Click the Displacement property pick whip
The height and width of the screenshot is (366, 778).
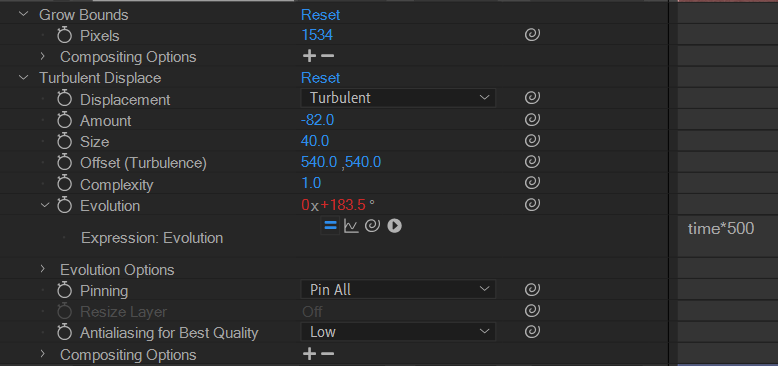click(x=532, y=98)
